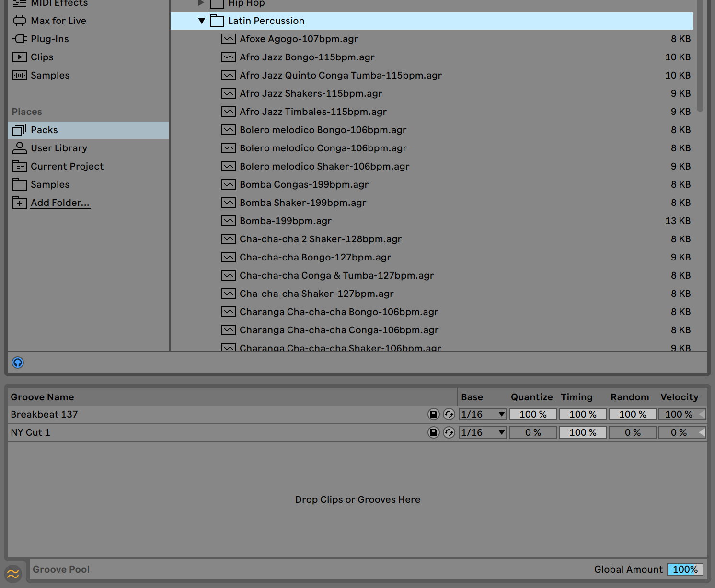Image resolution: width=715 pixels, height=588 pixels.
Task: Click the Plug-Ins category icon
Action: tap(20, 39)
